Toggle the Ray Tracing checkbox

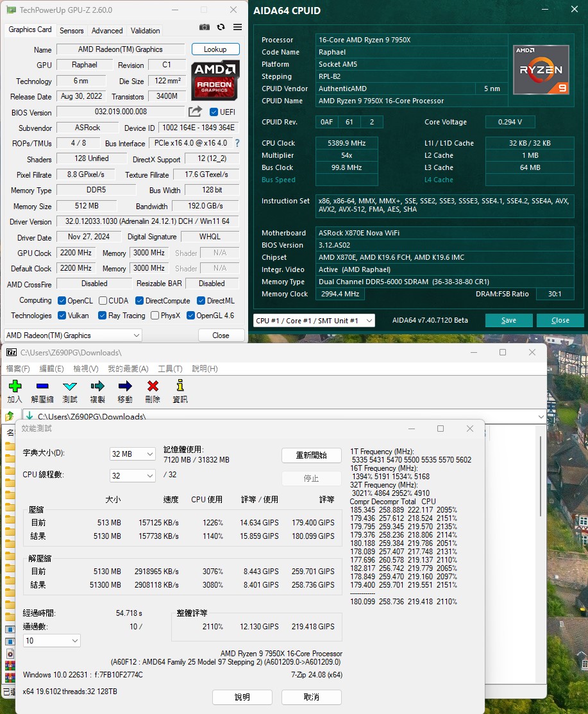click(x=103, y=316)
